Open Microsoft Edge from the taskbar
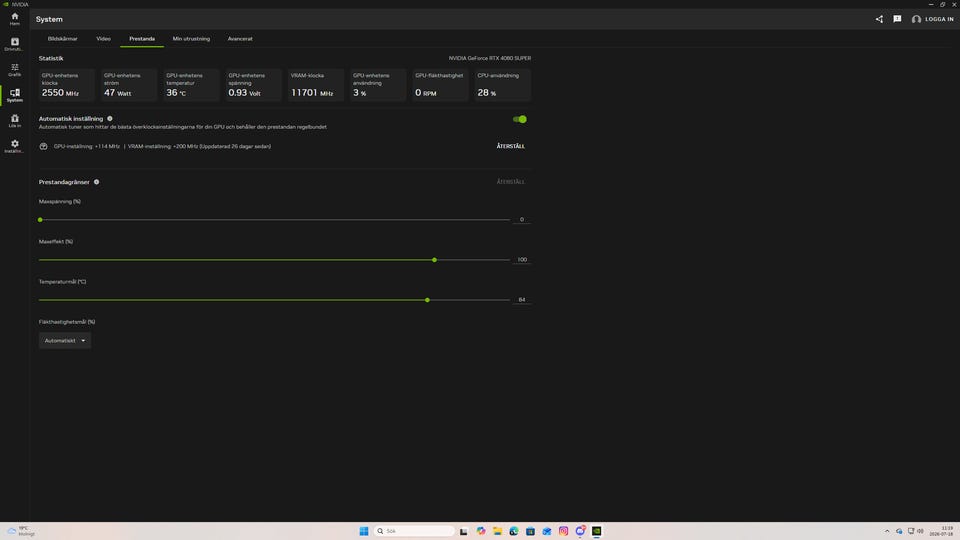Screen dimensions: 960x540 (x=514, y=531)
